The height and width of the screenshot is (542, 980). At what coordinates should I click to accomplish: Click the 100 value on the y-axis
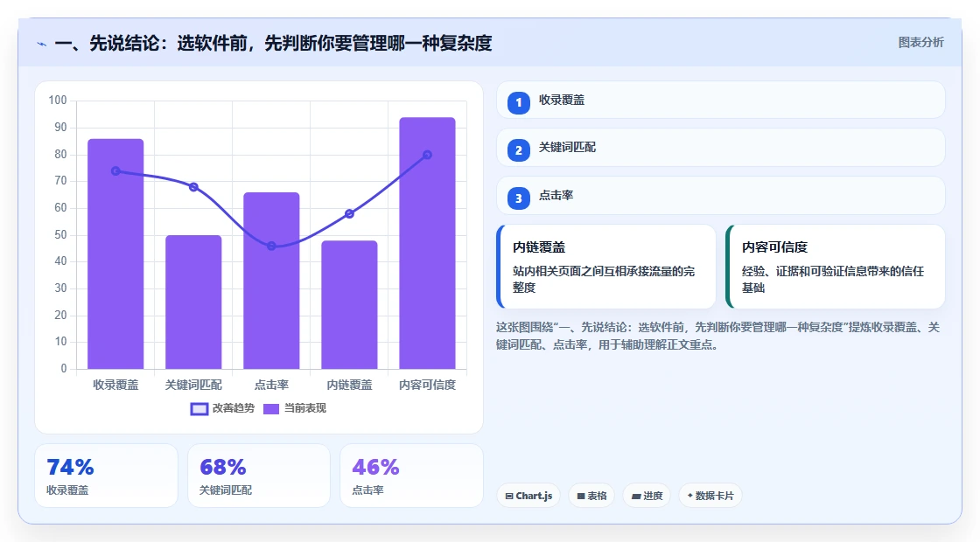(x=58, y=101)
